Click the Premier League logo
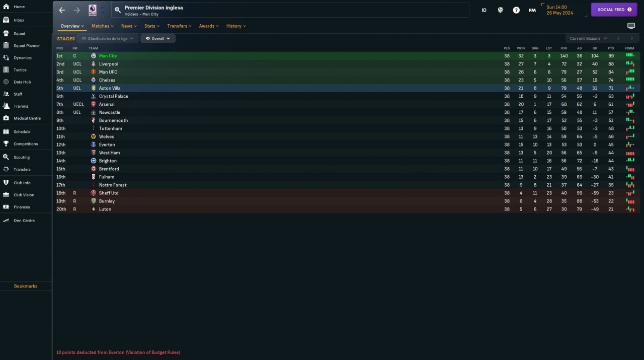Viewport: 644px width, 360px height. (x=93, y=10)
